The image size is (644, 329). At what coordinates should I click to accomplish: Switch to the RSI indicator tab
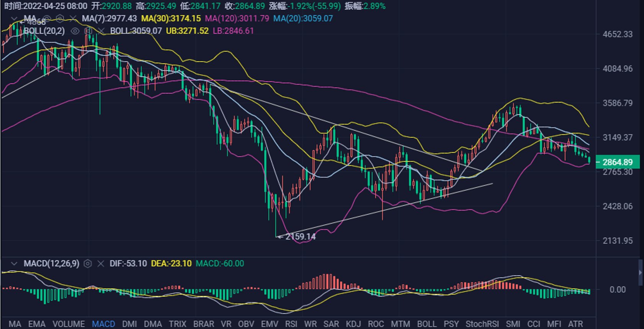[x=291, y=324]
